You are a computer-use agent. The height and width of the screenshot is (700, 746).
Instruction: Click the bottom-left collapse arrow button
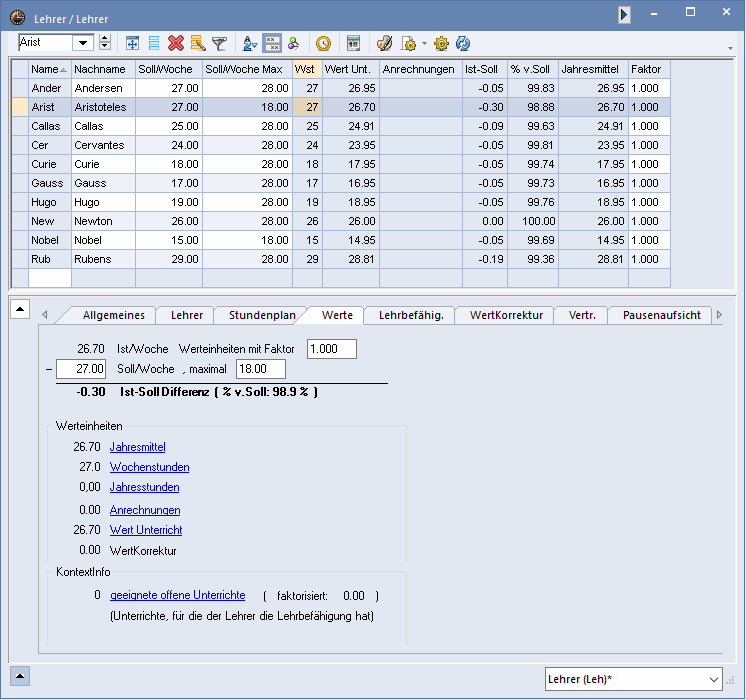click(x=20, y=676)
